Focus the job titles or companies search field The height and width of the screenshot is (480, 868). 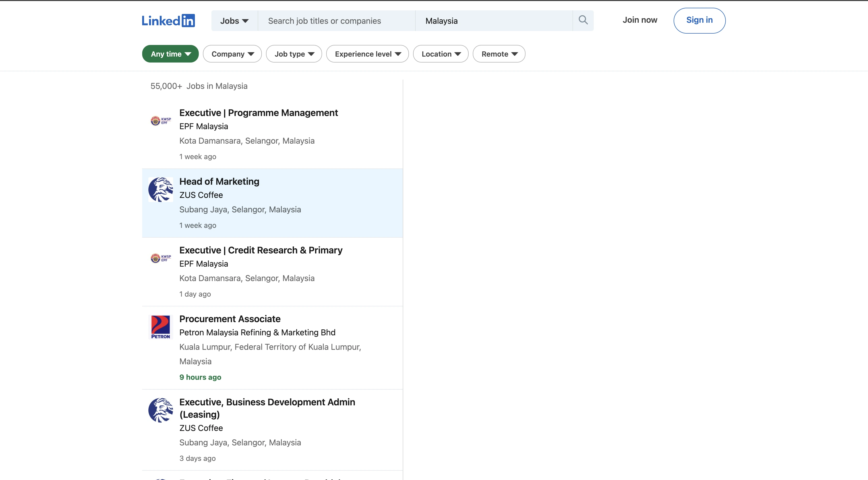(x=336, y=21)
